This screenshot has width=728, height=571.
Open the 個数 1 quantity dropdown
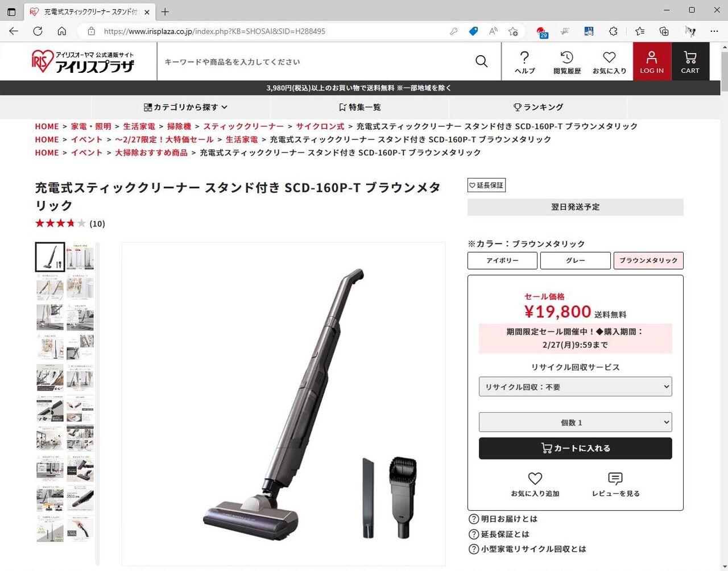point(576,423)
